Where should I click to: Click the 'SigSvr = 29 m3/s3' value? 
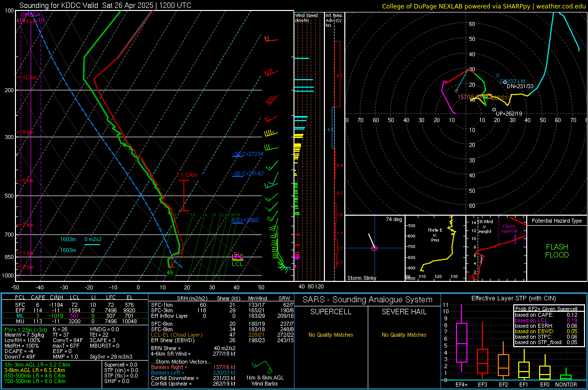point(111,357)
